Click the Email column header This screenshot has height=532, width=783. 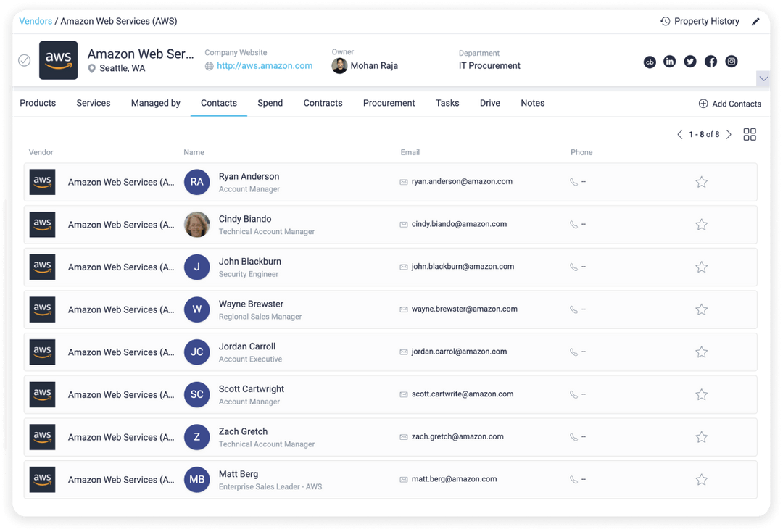coord(410,152)
